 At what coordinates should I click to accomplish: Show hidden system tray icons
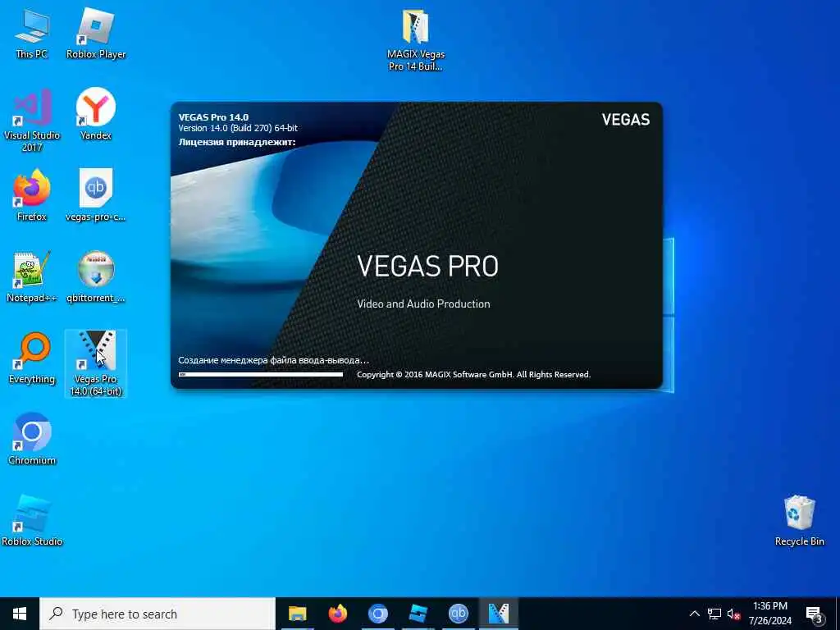click(x=694, y=614)
